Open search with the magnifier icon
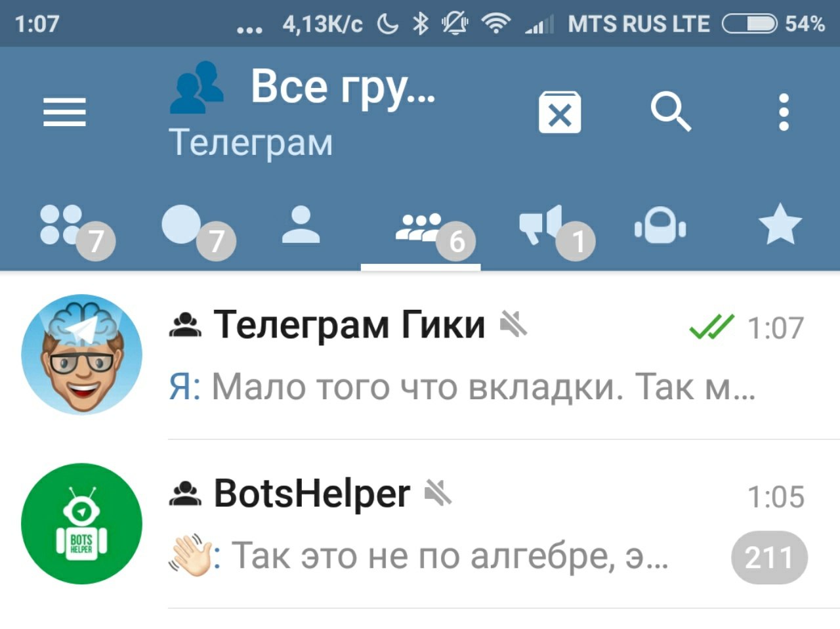Screen dimensions: 840x629 click(670, 112)
